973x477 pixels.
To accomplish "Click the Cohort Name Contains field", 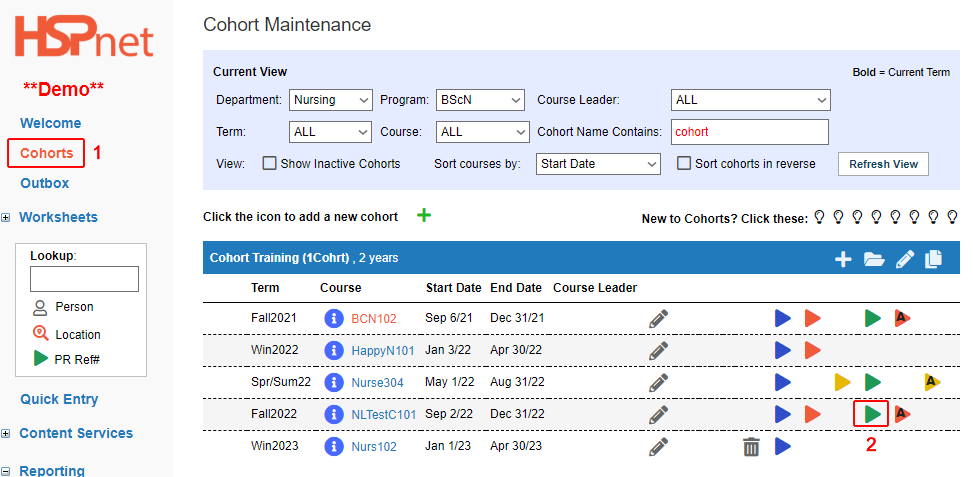I will (x=750, y=132).
